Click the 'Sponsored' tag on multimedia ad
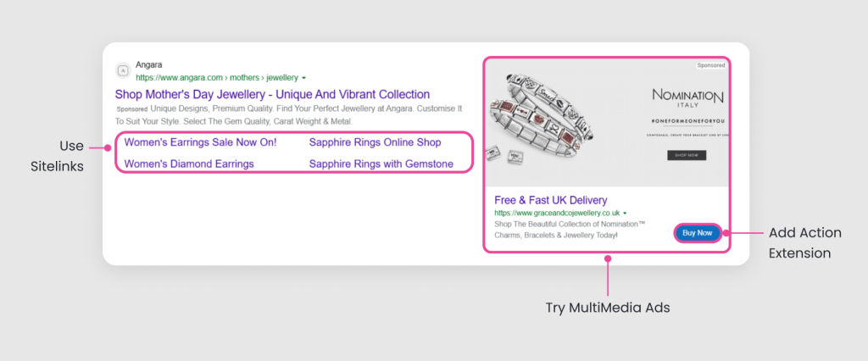 [x=711, y=65]
